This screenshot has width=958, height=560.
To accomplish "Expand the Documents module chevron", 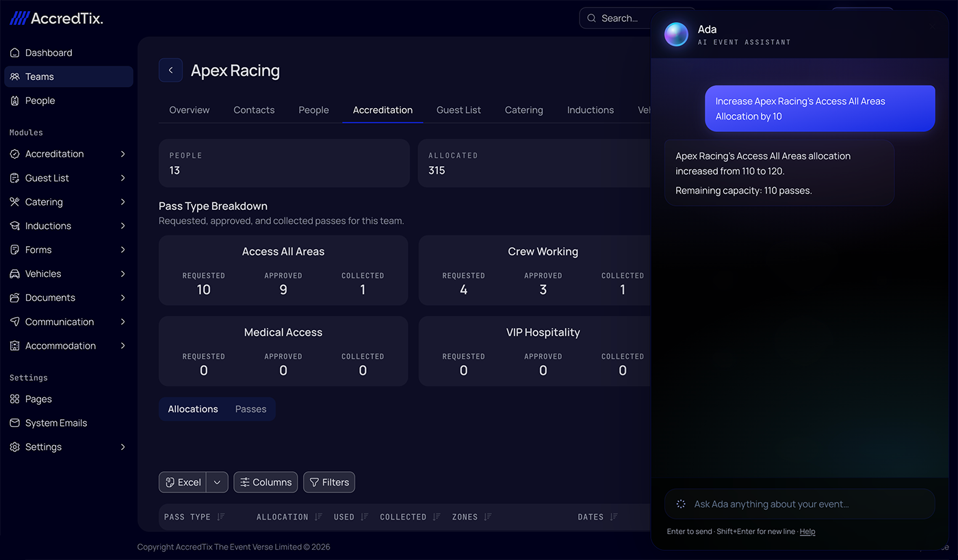I will pos(123,297).
